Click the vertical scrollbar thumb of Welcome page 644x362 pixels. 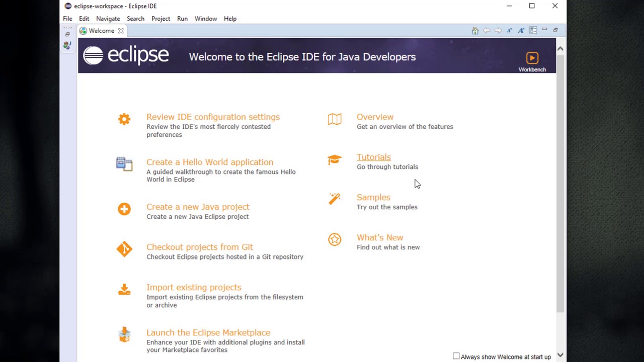560,184
